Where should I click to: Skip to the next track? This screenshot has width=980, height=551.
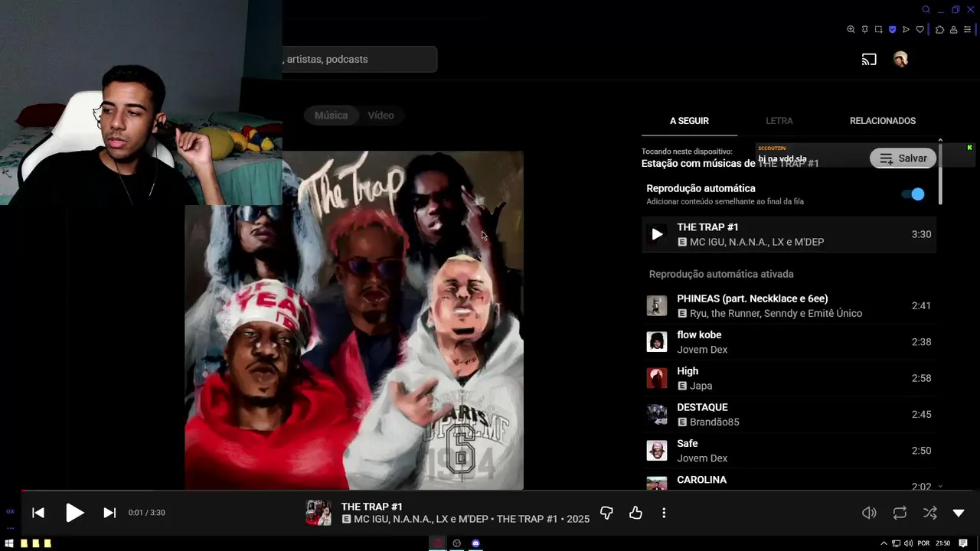click(x=109, y=513)
